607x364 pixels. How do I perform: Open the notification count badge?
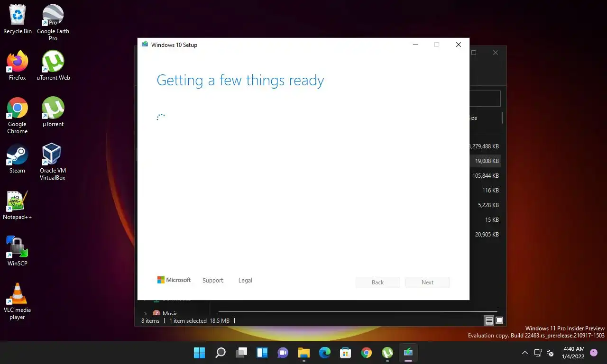click(593, 353)
